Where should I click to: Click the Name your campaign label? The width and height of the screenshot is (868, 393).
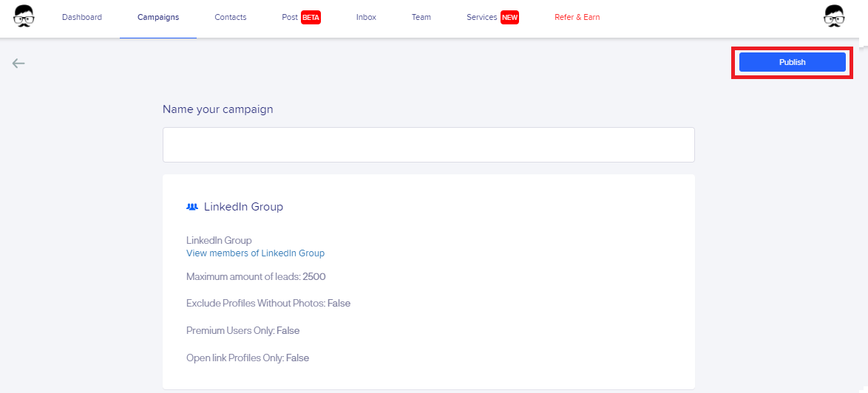pyautogui.click(x=217, y=109)
